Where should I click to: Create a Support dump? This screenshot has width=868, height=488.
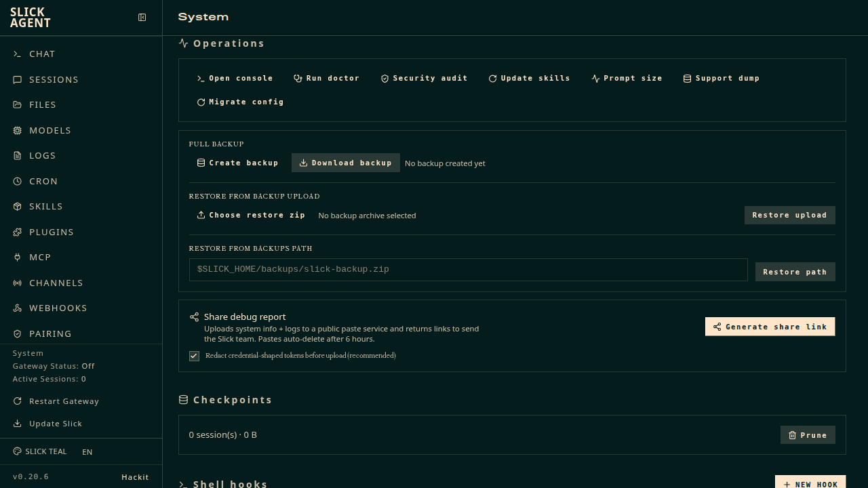pos(721,78)
